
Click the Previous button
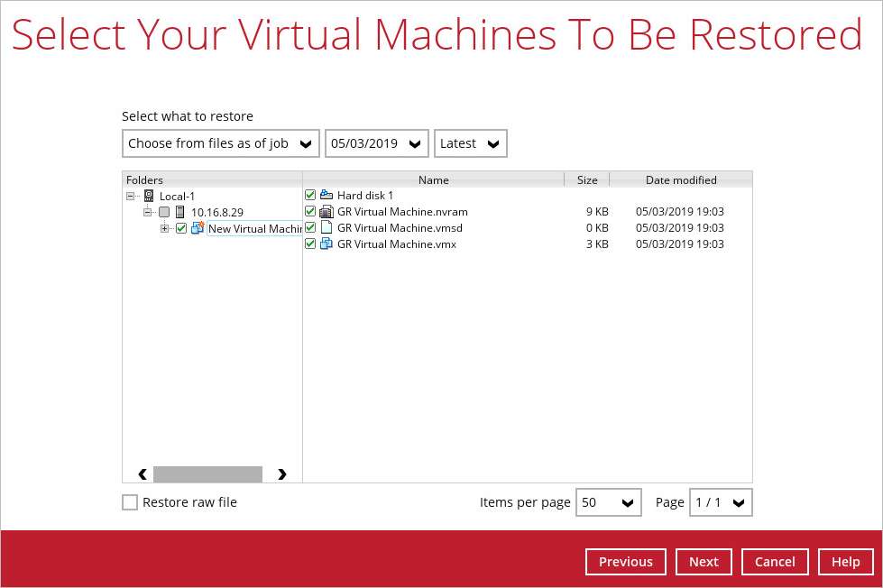click(626, 562)
